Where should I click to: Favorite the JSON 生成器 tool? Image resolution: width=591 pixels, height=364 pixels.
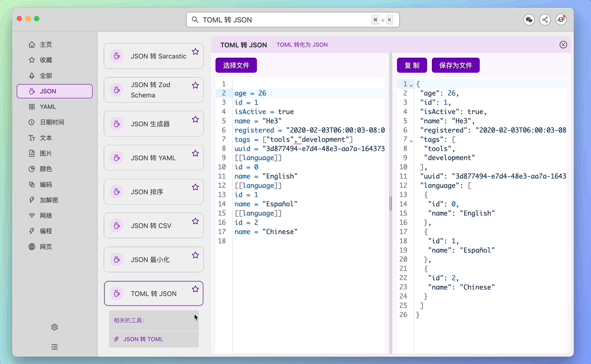(195, 119)
